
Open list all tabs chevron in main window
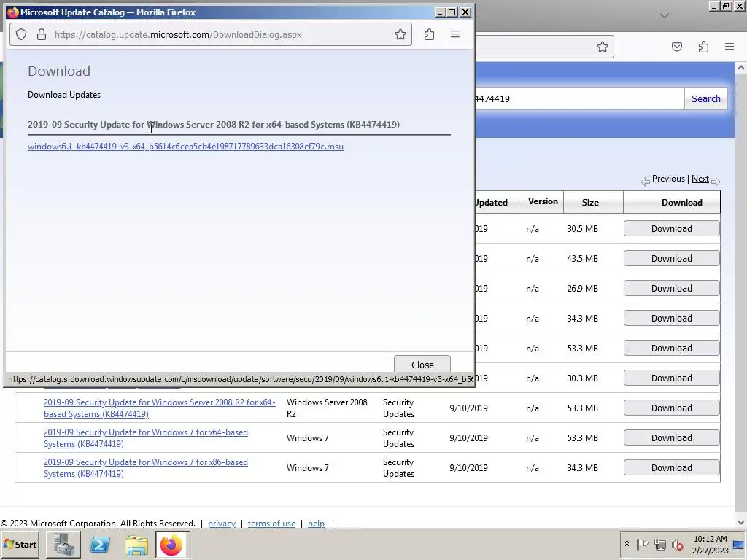(665, 16)
